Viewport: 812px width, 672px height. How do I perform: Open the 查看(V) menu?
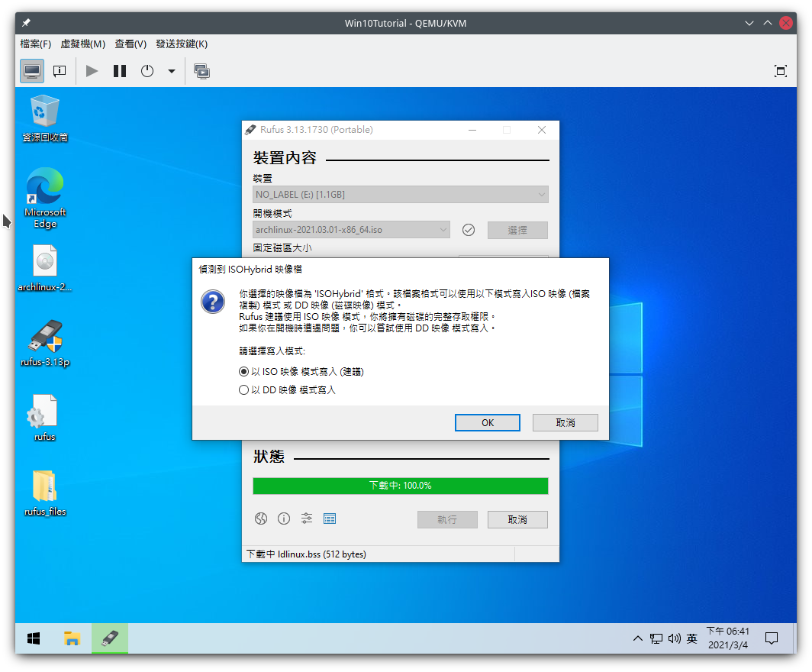[x=130, y=44]
